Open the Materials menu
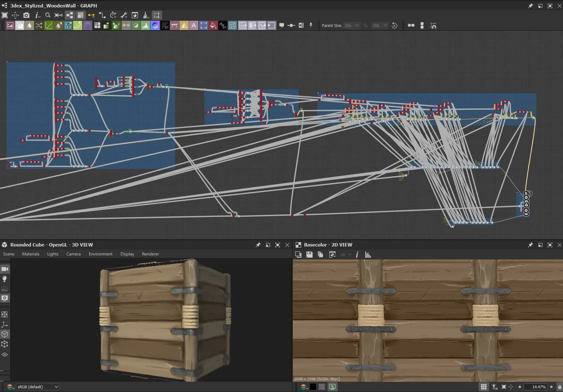 pos(31,254)
